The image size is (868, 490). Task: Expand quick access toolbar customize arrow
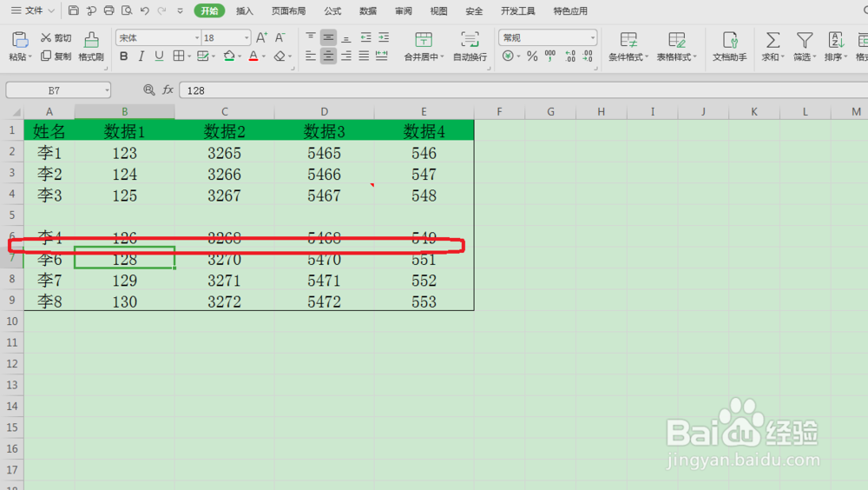click(180, 10)
